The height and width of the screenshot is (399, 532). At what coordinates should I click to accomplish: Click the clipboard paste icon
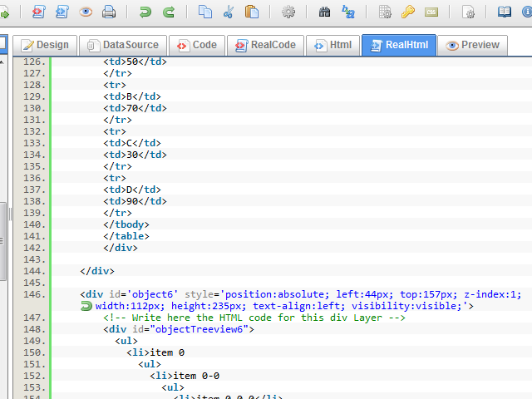click(x=252, y=12)
